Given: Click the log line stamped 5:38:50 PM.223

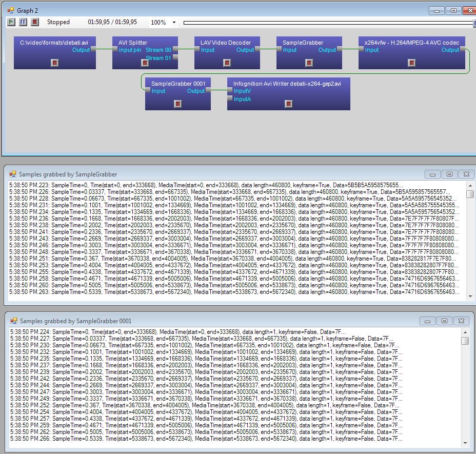Looking at the screenshot, I should point(206,185).
